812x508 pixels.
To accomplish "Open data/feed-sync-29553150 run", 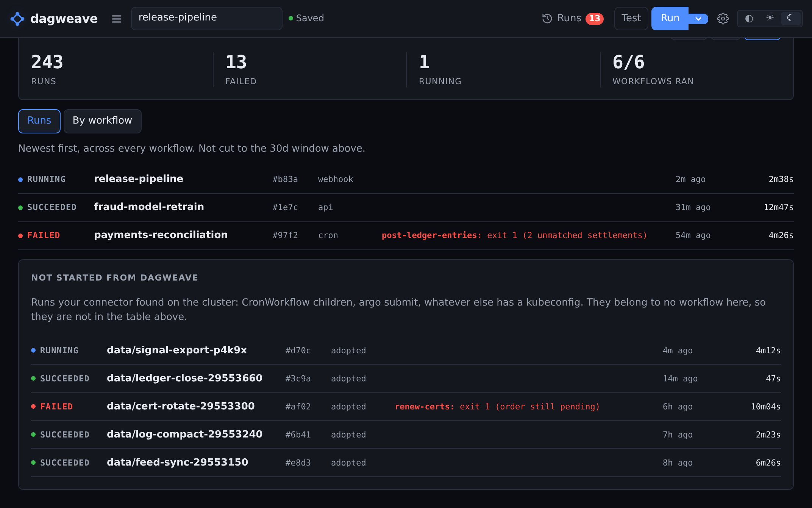I will [x=406, y=463].
